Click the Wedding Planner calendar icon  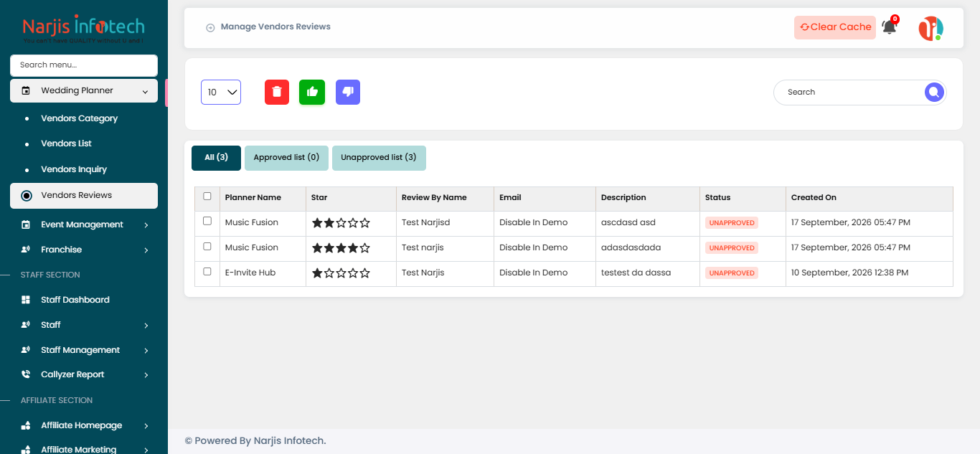[x=26, y=91]
